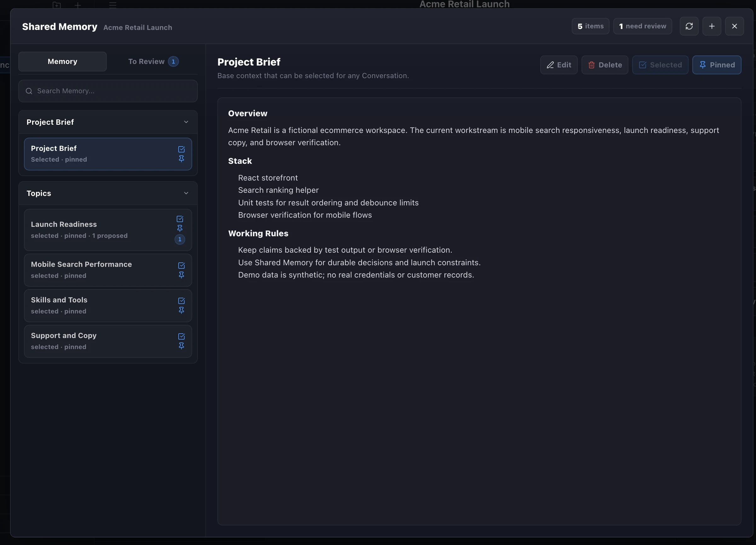Image resolution: width=756 pixels, height=545 pixels.
Task: Click the 5 items counter
Action: point(590,26)
